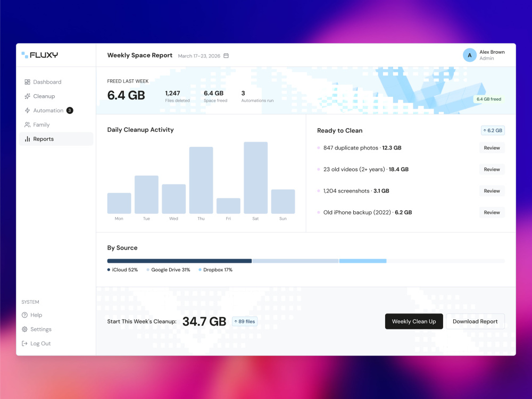
Task: Click the Ready to Clean heading
Action: (x=339, y=131)
